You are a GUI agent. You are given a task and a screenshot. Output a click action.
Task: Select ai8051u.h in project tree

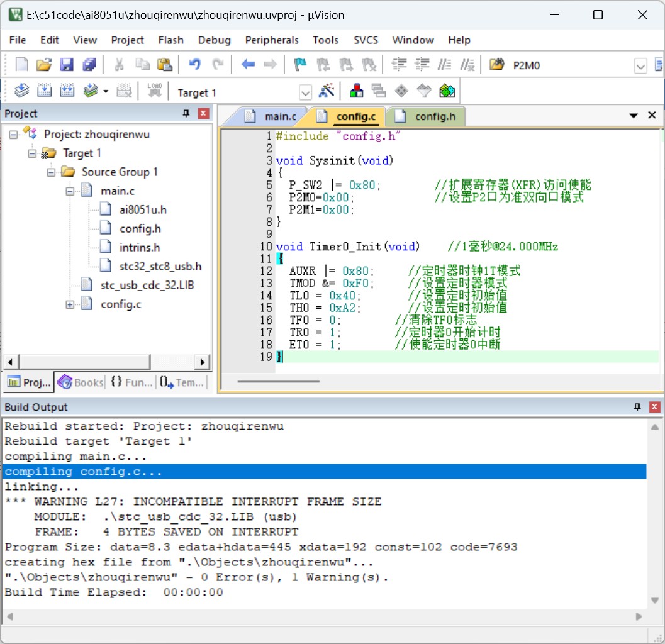[x=143, y=210]
